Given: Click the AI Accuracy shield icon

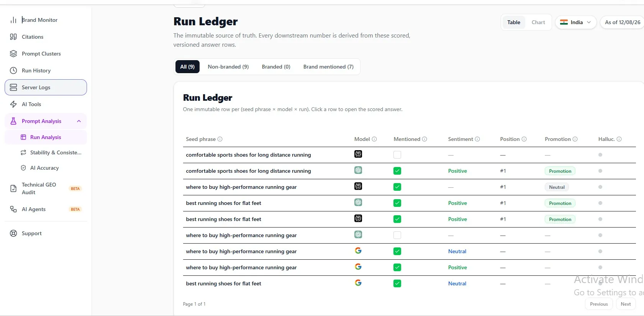Looking at the screenshot, I should [x=23, y=168].
